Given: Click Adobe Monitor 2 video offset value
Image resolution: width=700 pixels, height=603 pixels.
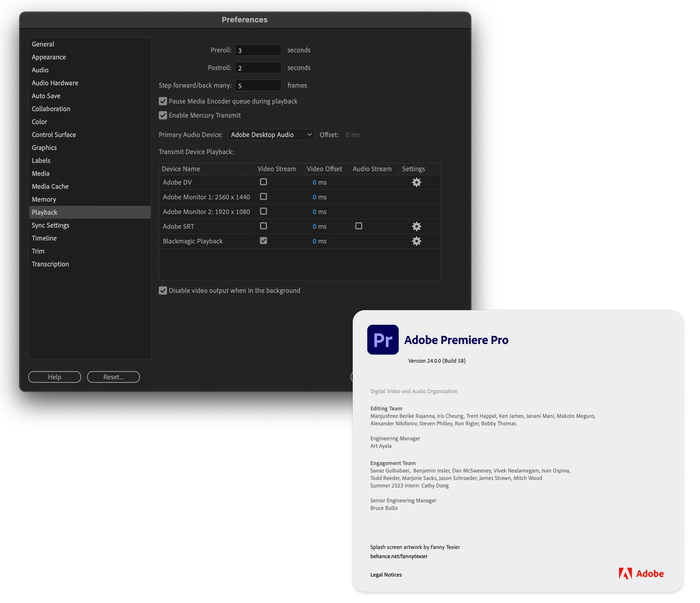Looking at the screenshot, I should click(319, 212).
